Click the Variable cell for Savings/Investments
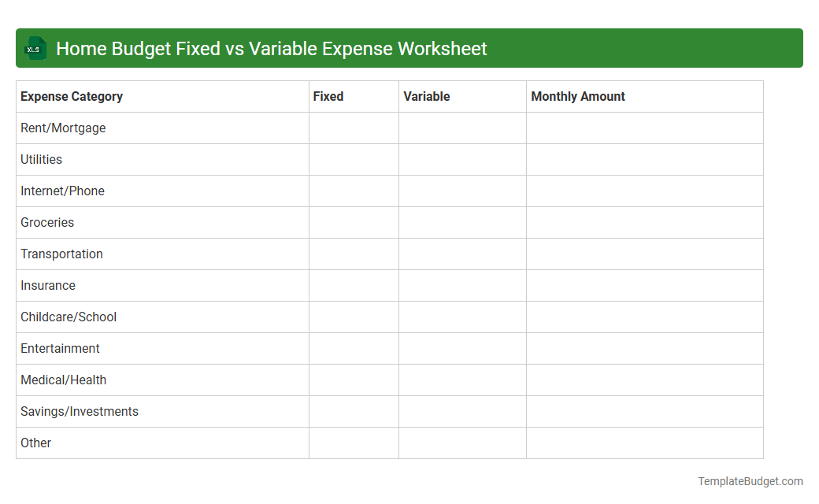The image size is (819, 504). 462,411
